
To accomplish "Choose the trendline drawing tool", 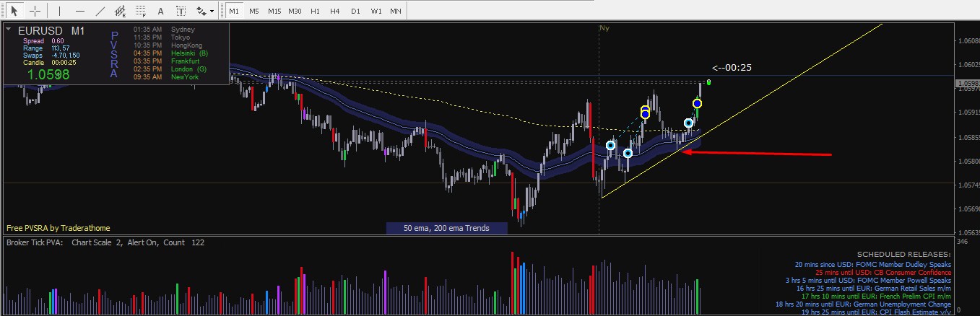I will tap(100, 12).
